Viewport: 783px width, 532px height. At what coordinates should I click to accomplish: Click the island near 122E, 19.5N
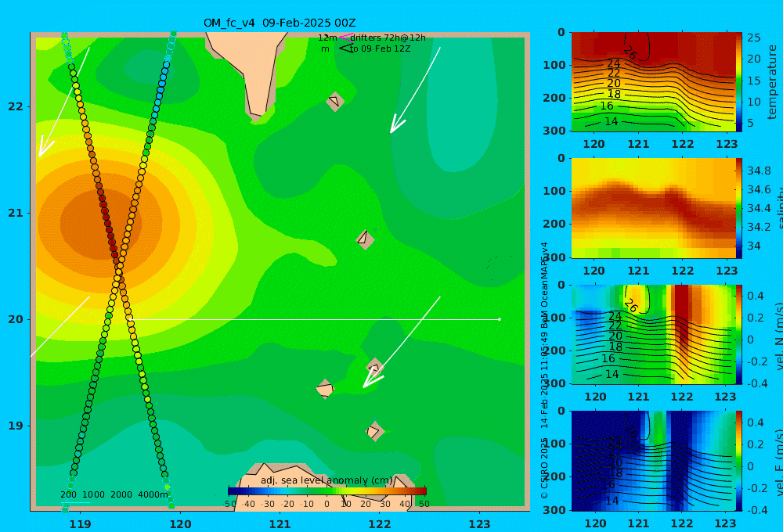coord(374,368)
